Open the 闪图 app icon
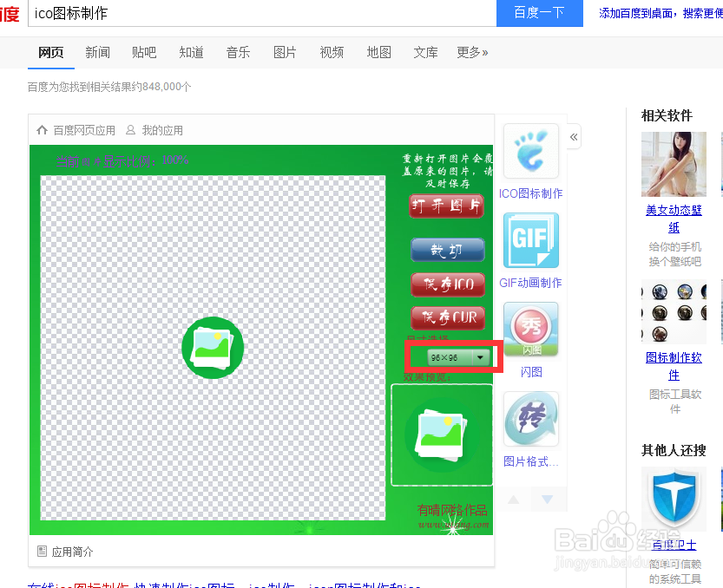 pos(530,329)
